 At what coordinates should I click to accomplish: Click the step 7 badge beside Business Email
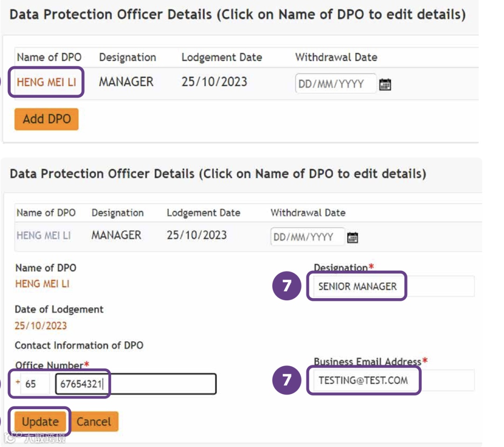[x=287, y=379]
